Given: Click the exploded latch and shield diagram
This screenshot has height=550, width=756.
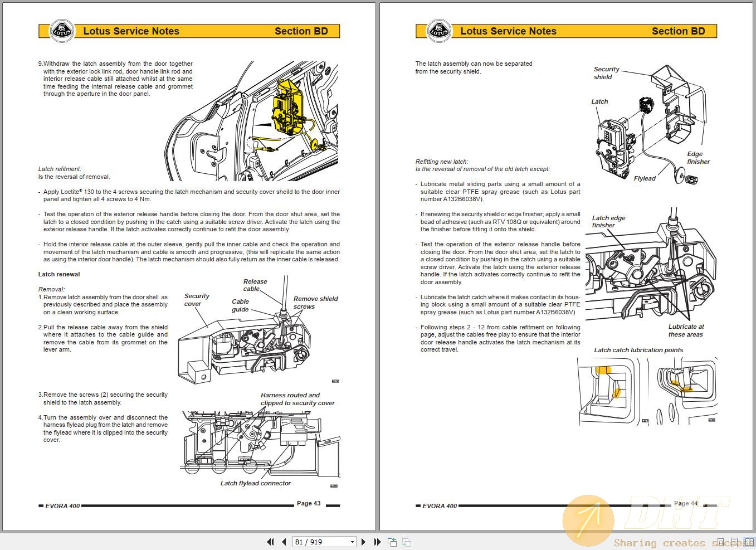Looking at the screenshot, I should click(650, 125).
